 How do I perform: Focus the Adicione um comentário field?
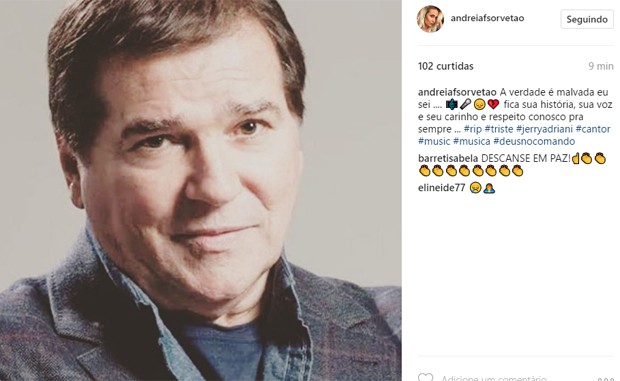point(493,378)
